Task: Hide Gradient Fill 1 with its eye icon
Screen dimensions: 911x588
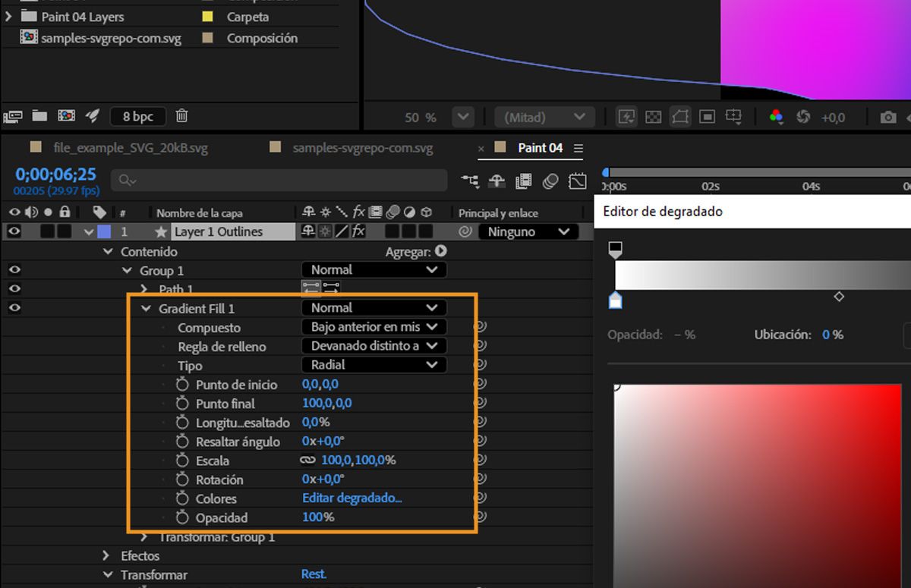Action: [x=14, y=307]
